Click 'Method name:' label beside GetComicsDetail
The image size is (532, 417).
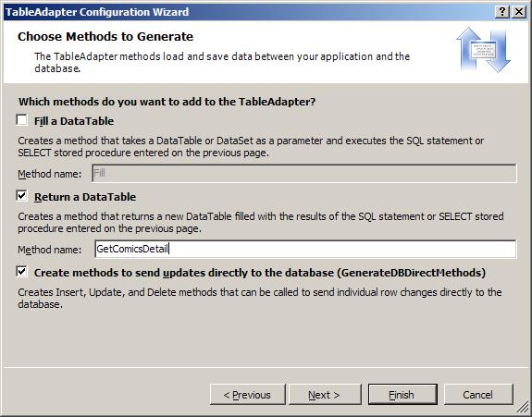(50, 250)
